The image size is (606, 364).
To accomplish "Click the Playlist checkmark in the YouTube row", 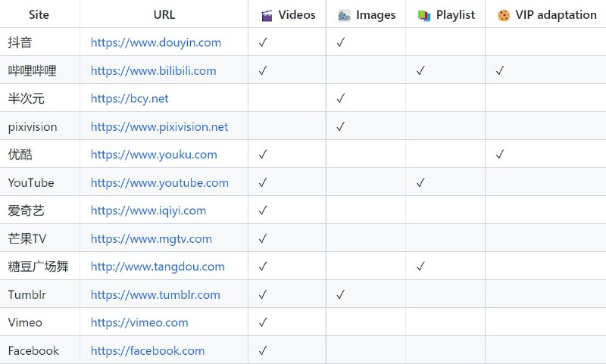I will (x=420, y=182).
